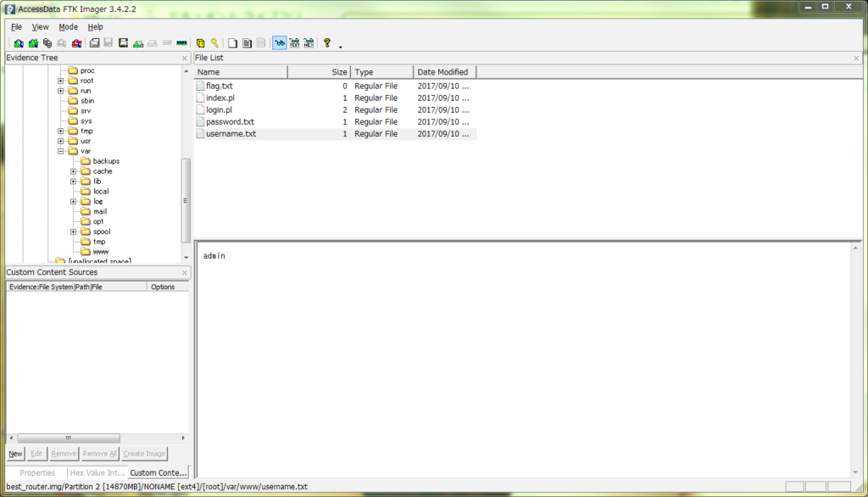Click Export Logical Image (AD1) icon
This screenshot has width=868, height=497.
coord(123,42)
